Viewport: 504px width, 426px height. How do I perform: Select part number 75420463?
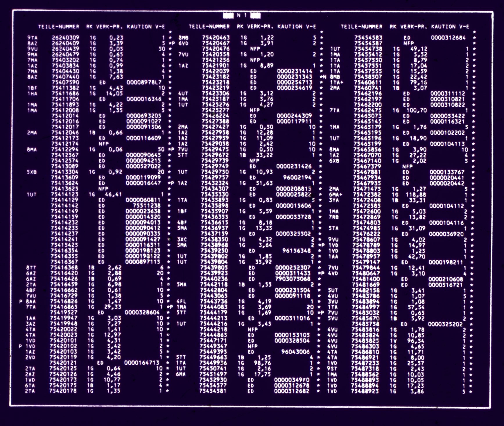216,38
